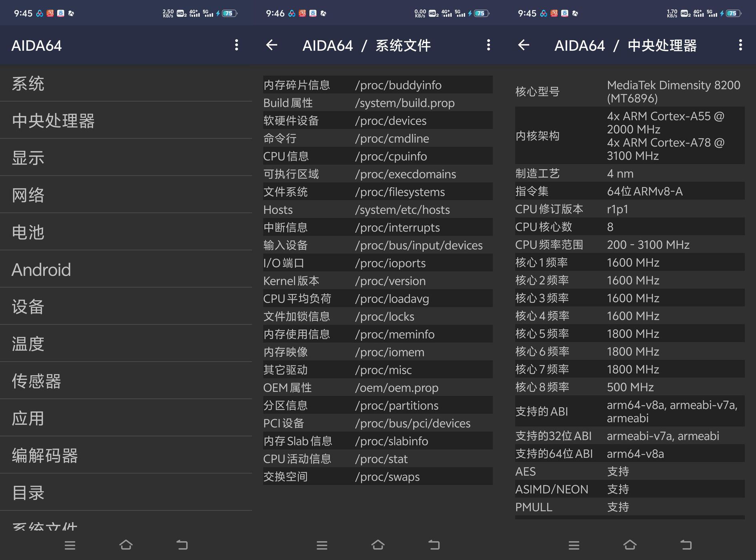Tap system back button on 中央处理器 screen
This screenshot has width=756, height=560.
point(686,545)
